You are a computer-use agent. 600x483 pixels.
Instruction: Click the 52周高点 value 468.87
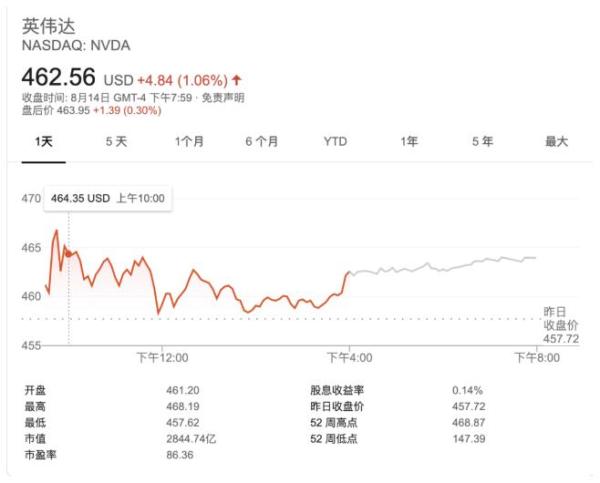tap(467, 422)
